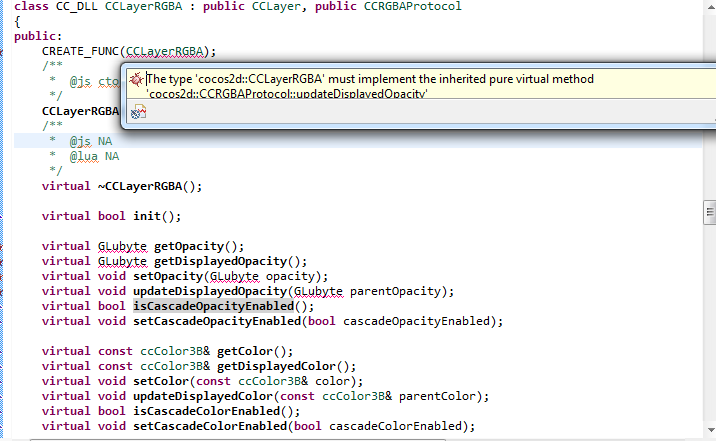Screen dimensions: 716x441
Task: Click the underlined CCLayerRGBA argument
Action: point(164,52)
